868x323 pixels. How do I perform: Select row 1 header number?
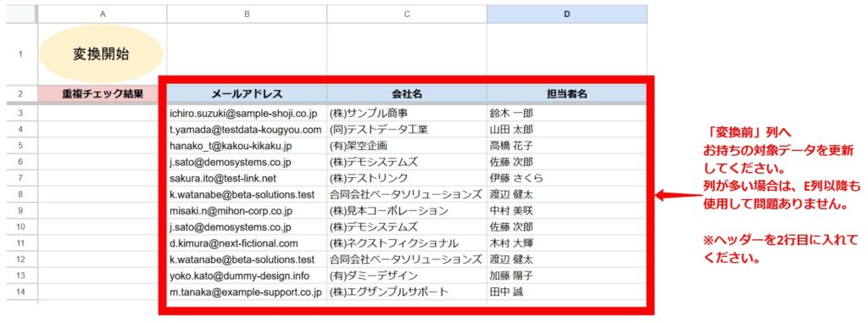21,54
